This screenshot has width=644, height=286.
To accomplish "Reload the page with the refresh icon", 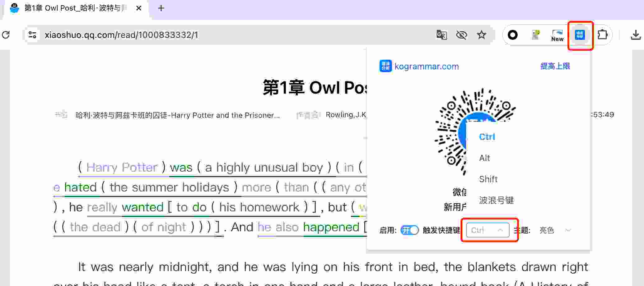I will pyautogui.click(x=6, y=35).
